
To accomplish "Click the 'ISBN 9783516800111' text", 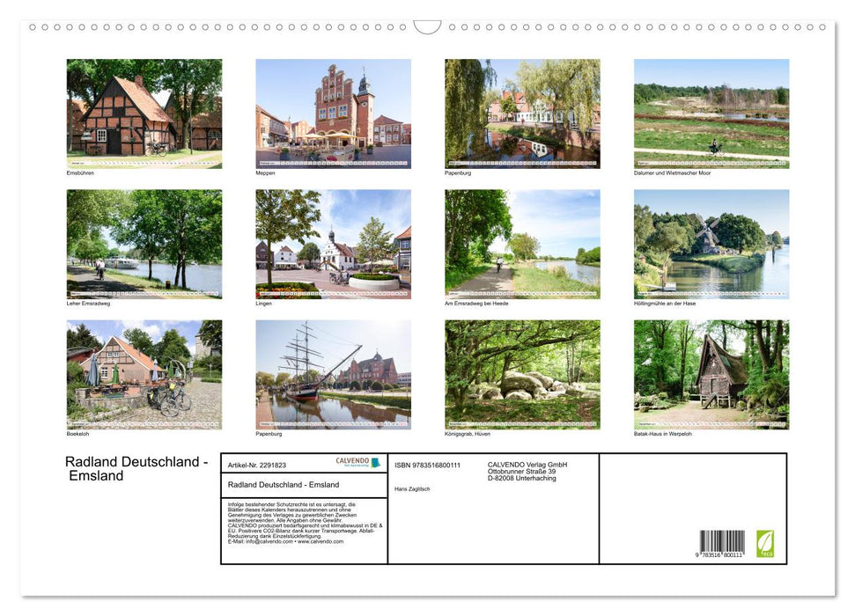I will point(428,465).
